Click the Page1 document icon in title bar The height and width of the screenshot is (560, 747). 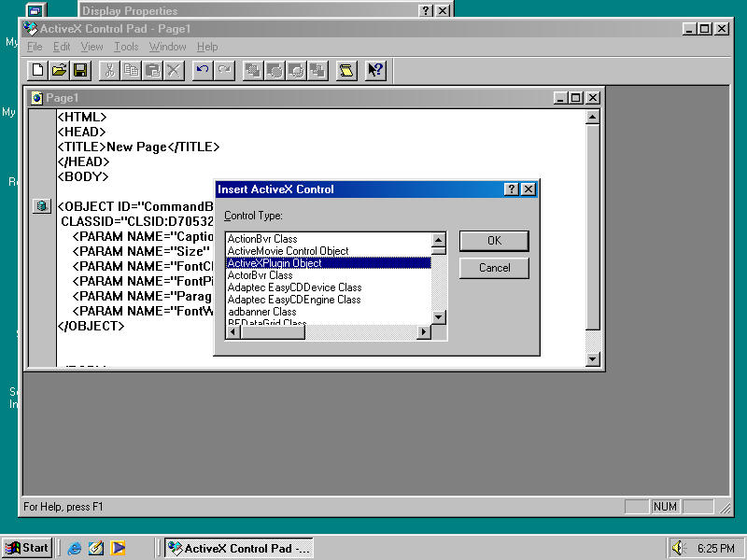(36, 98)
